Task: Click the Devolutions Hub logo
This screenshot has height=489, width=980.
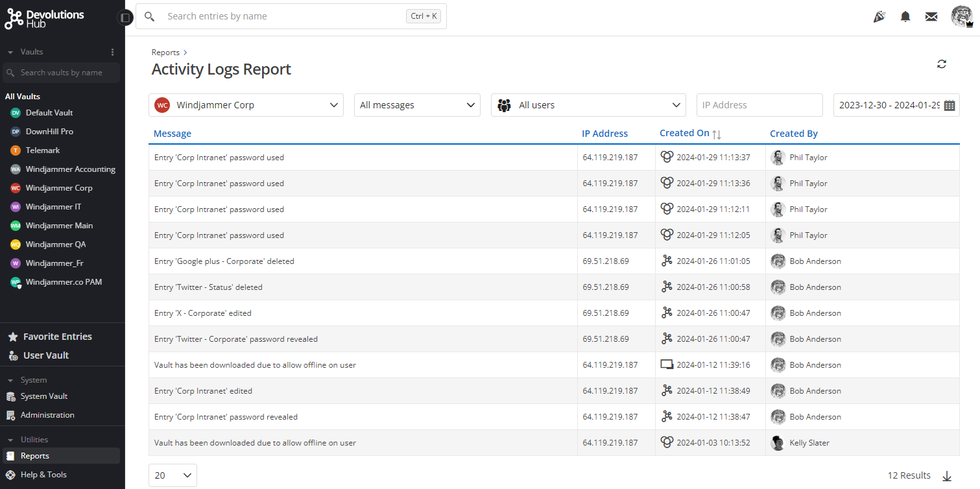Action: (44, 18)
